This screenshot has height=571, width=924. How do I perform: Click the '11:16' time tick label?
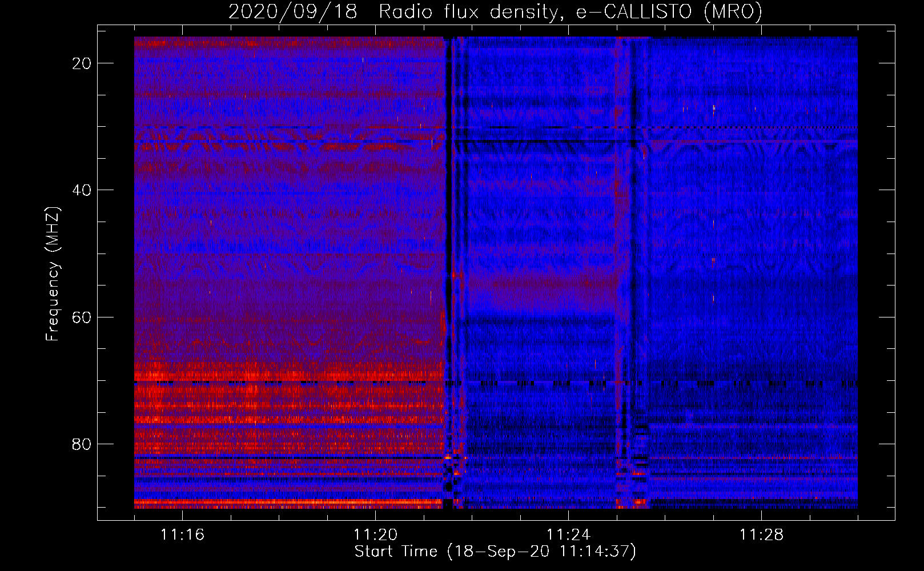[x=182, y=534]
